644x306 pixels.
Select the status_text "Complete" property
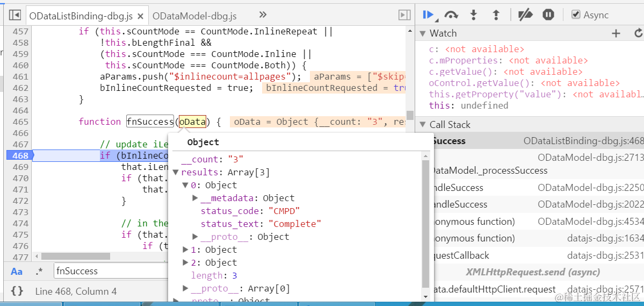coord(261,224)
